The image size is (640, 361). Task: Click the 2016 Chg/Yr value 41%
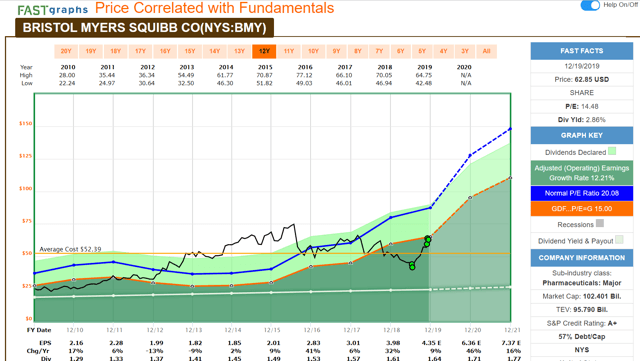click(313, 351)
